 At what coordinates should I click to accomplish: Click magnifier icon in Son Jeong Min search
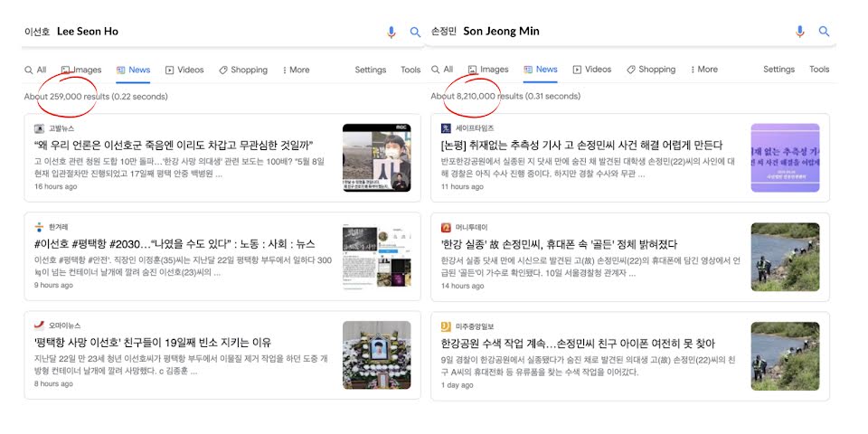pos(825,32)
